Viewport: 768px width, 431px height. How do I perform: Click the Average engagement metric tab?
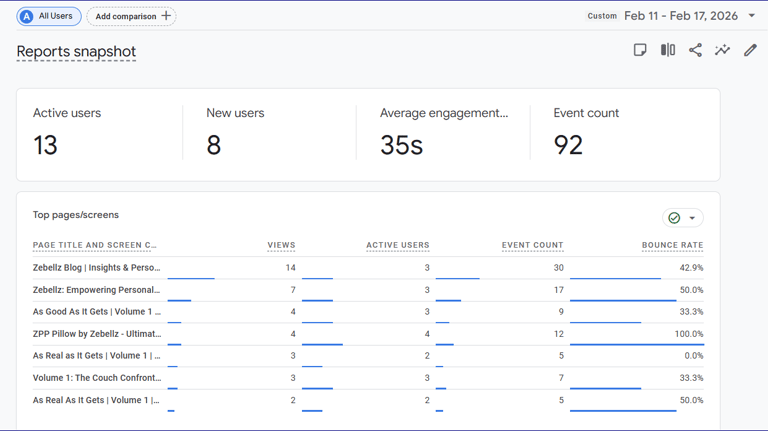[444, 134]
